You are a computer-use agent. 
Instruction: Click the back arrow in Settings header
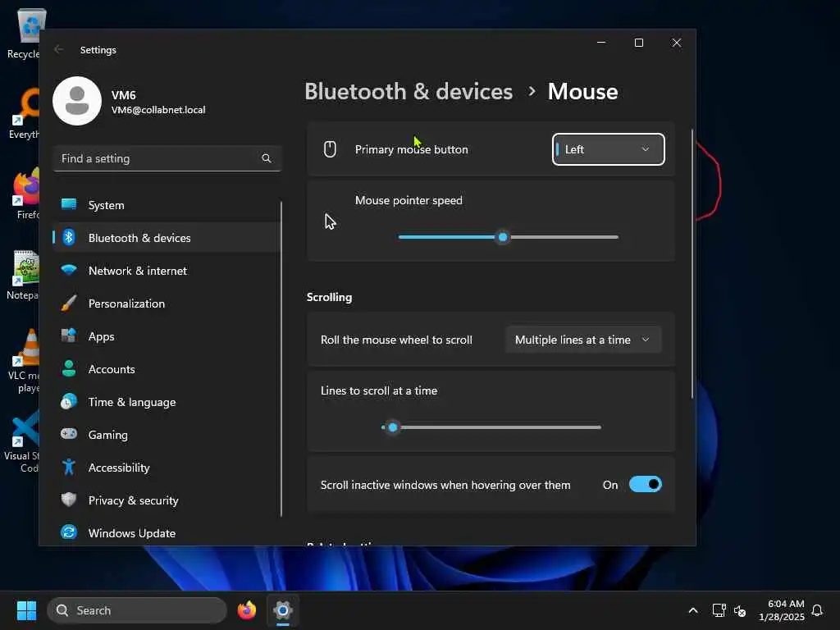coord(59,50)
